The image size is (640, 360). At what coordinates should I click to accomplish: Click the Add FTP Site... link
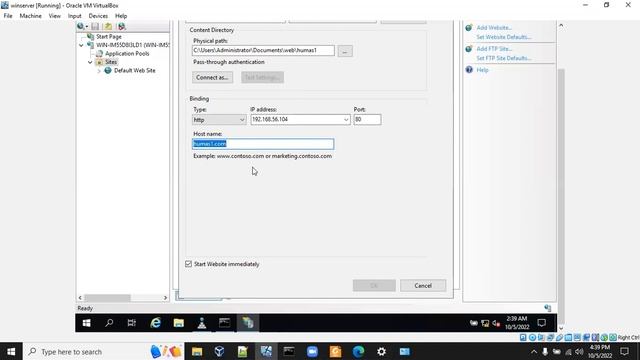coord(494,49)
